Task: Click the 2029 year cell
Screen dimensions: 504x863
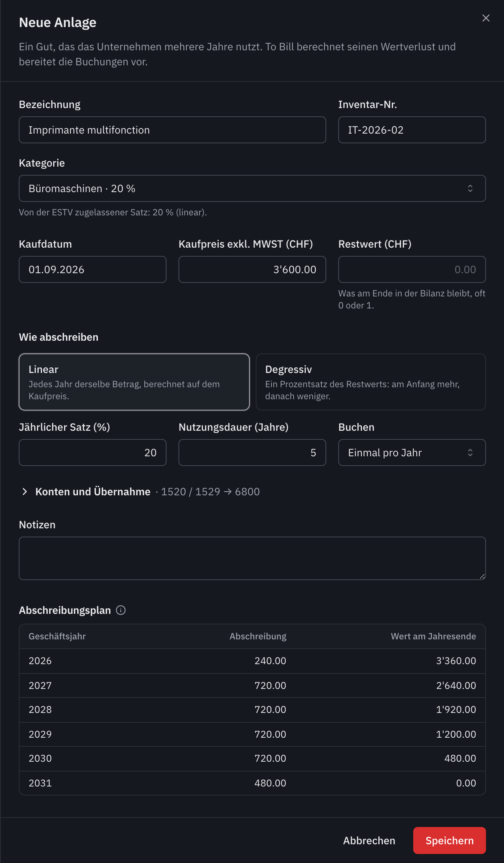Action: pos(40,734)
